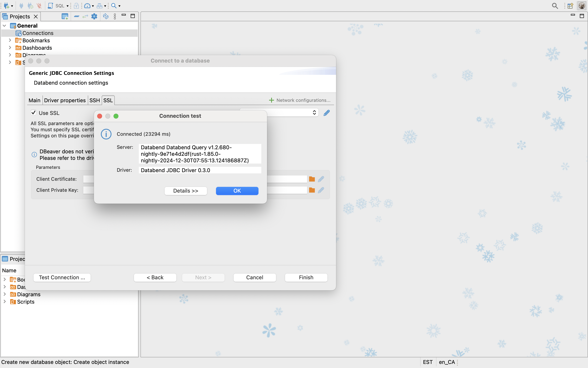Click the Reconnect plug toolbar icon
The width and height of the screenshot is (588, 368).
click(x=30, y=6)
